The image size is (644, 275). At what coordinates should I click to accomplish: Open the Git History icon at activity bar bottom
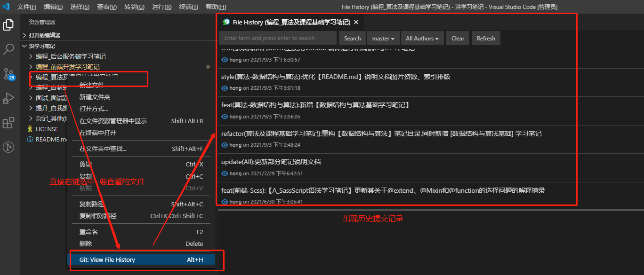(8, 147)
